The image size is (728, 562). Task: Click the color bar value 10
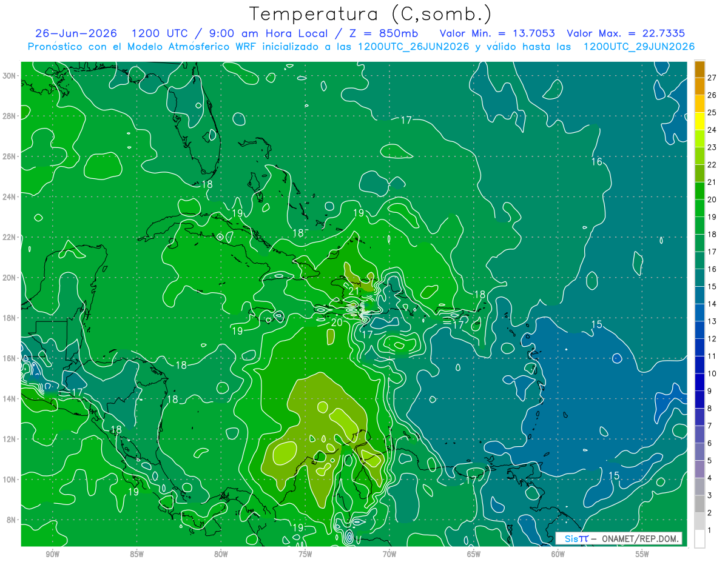[x=712, y=374]
